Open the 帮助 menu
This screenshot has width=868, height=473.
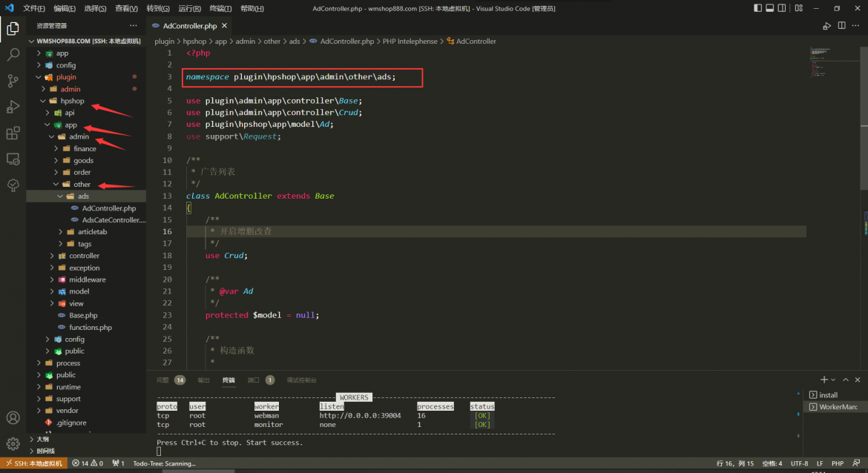[x=252, y=8]
